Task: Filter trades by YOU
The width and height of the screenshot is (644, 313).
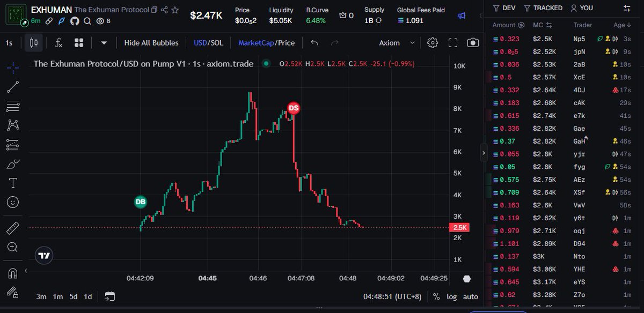Action: coord(582,8)
